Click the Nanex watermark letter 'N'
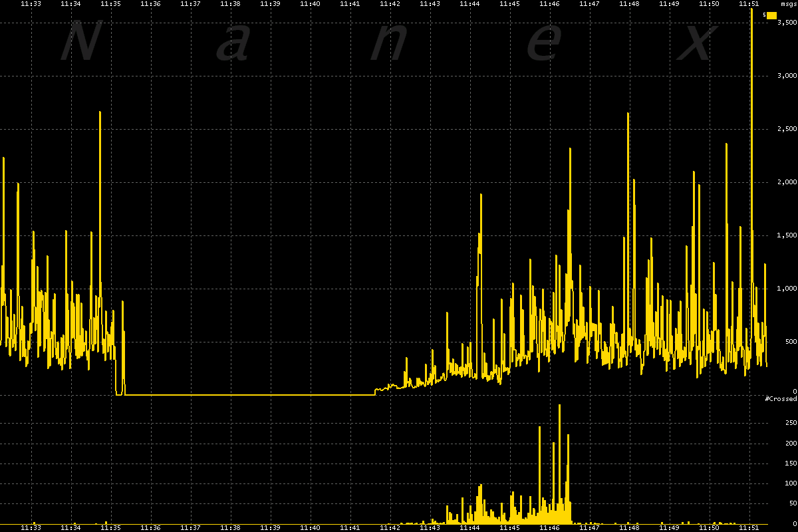 (80, 41)
